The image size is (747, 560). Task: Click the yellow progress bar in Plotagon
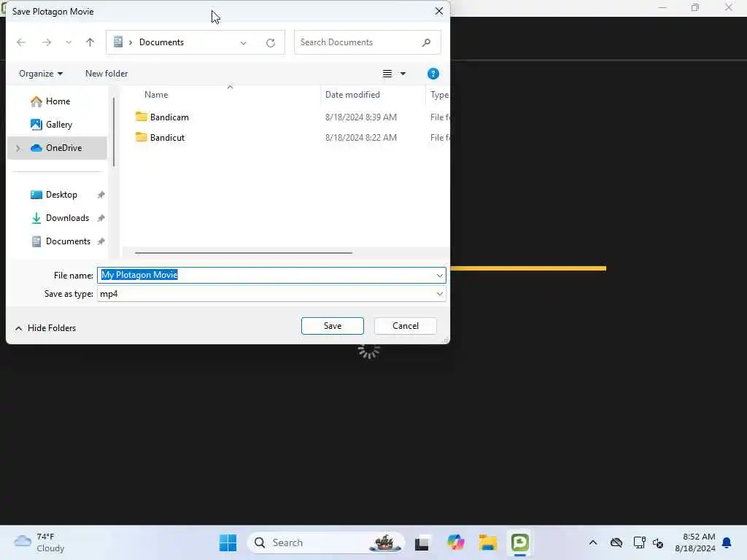point(528,268)
